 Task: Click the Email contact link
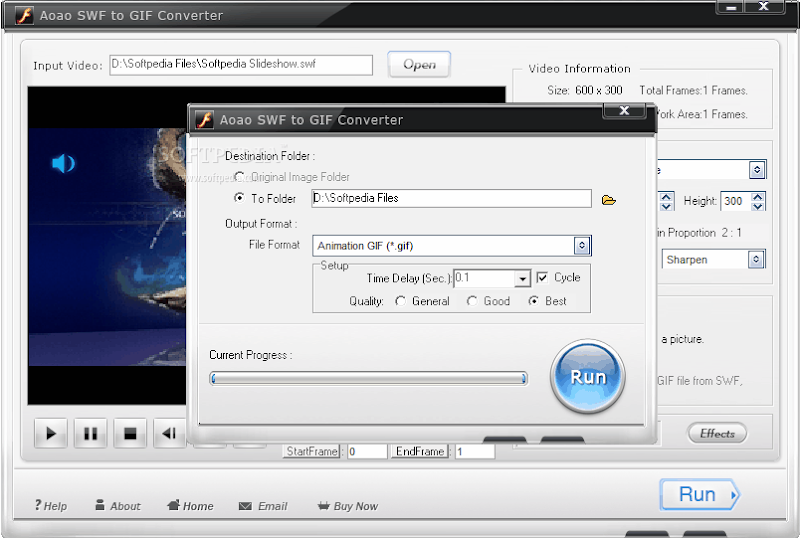click(263, 506)
